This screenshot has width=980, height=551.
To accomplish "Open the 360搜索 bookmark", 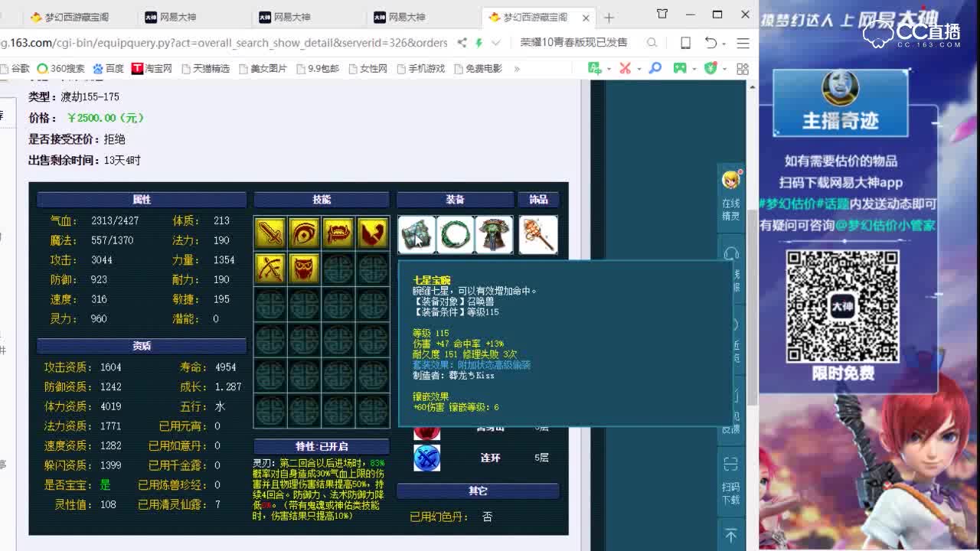I will (60, 68).
